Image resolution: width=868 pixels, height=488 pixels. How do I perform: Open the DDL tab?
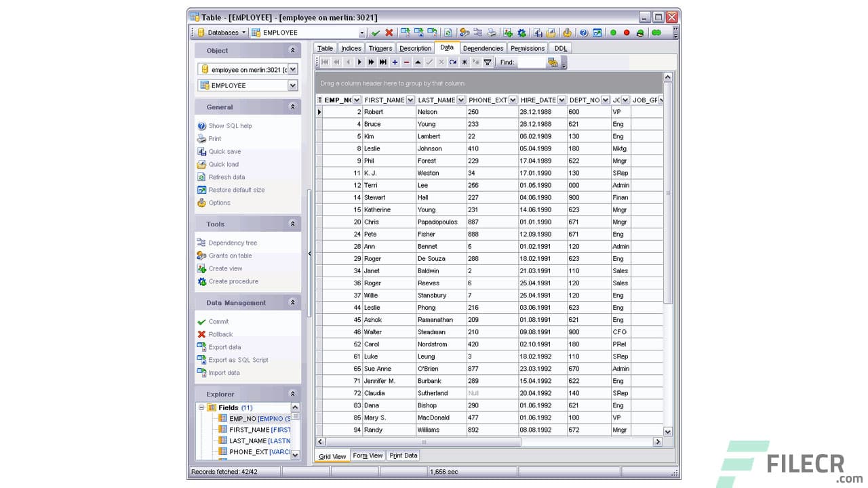(560, 48)
